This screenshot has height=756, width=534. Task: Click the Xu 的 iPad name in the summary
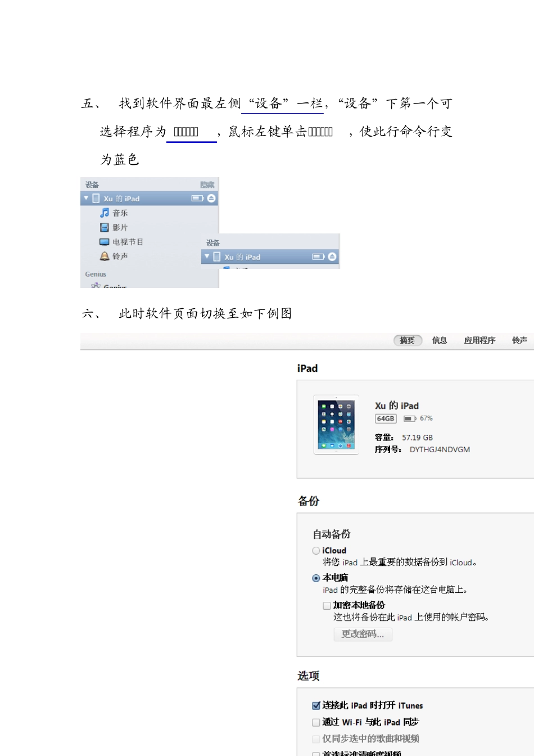[x=397, y=406]
